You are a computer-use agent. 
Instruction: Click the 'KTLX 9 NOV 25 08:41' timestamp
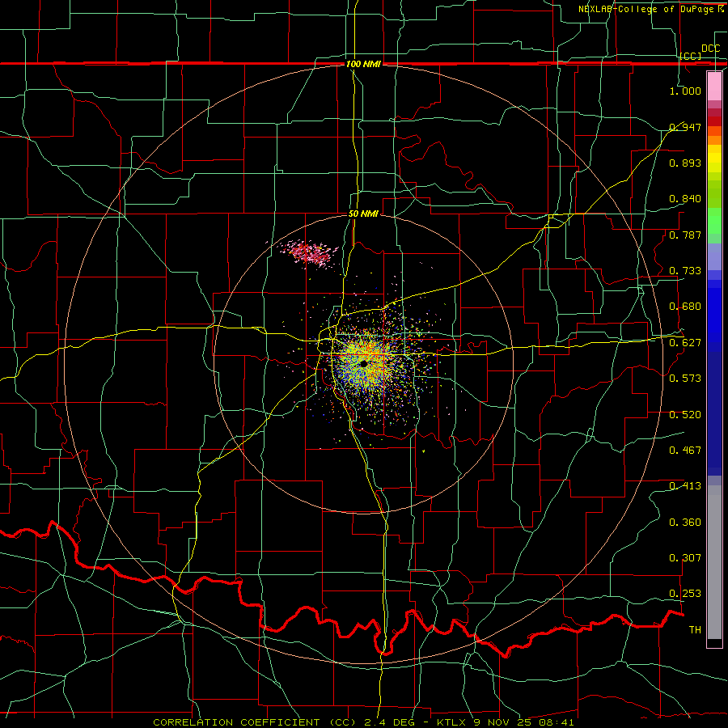point(505,722)
